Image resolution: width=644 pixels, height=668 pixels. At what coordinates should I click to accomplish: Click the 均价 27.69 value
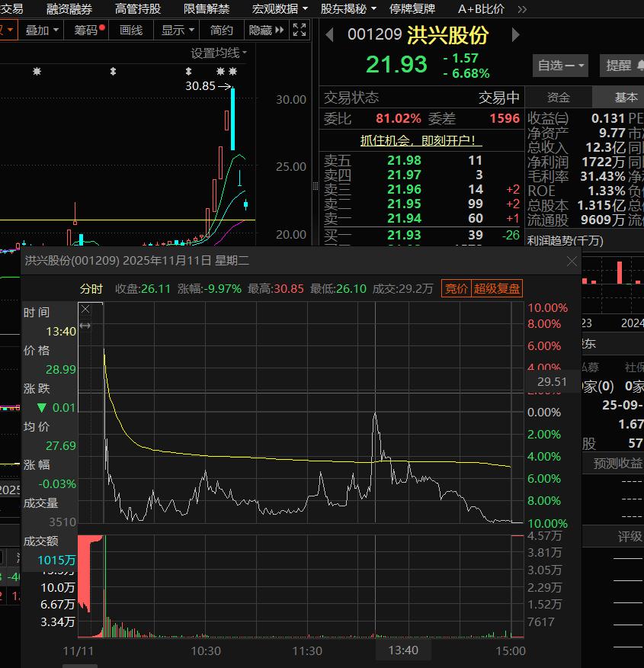60,445
